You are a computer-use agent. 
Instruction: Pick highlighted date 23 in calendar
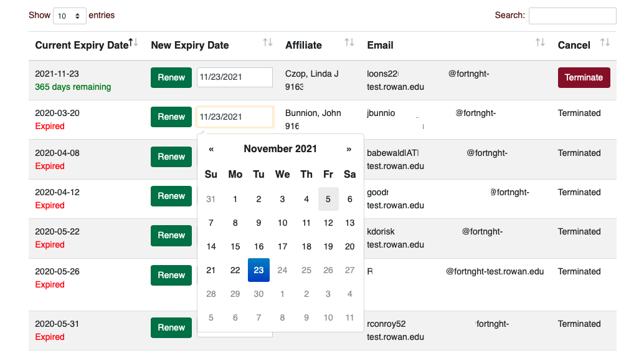coord(258,270)
